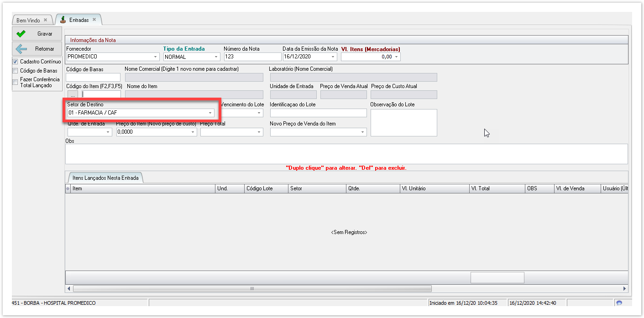This screenshot has height=318, width=644.
Task: Click the asterisk grid selector column header
Action: point(68,188)
